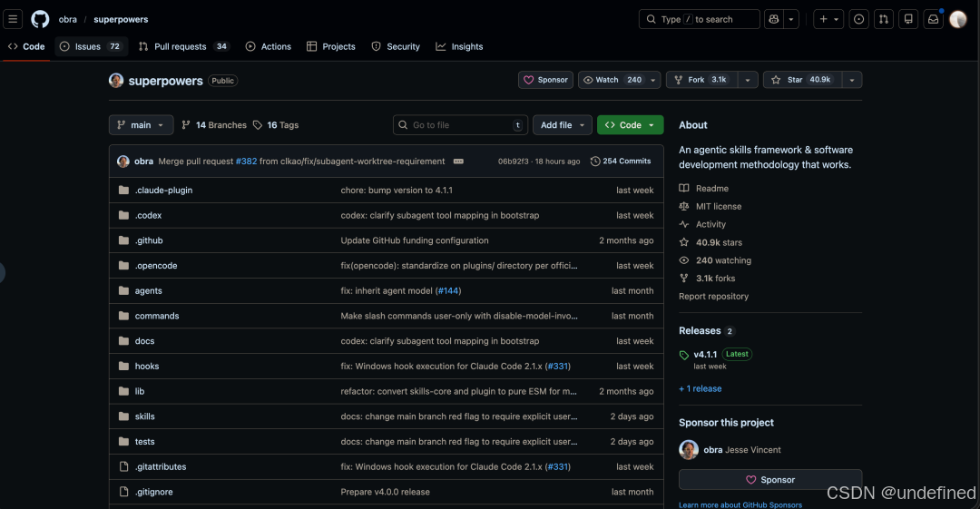Open the hamburger navigation menu
This screenshot has height=509, width=980.
pyautogui.click(x=13, y=19)
